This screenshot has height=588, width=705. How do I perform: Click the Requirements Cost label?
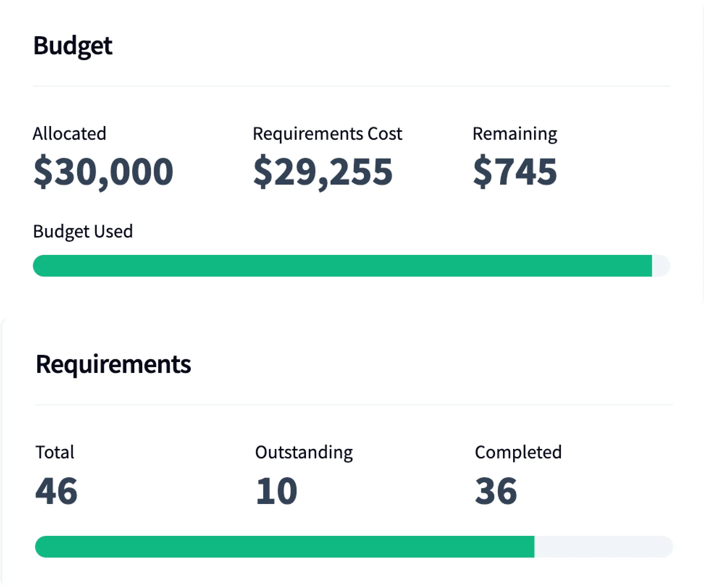click(327, 133)
